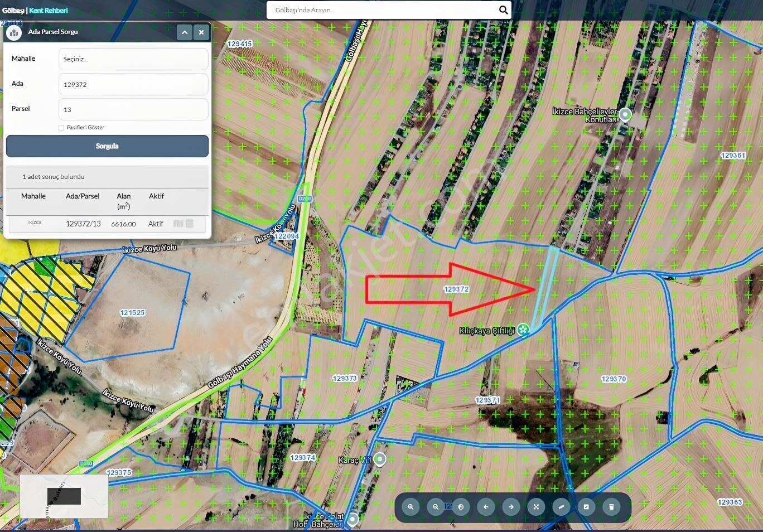Open the Mahalle dropdown
The width and height of the screenshot is (763, 532).
pyautogui.click(x=133, y=59)
